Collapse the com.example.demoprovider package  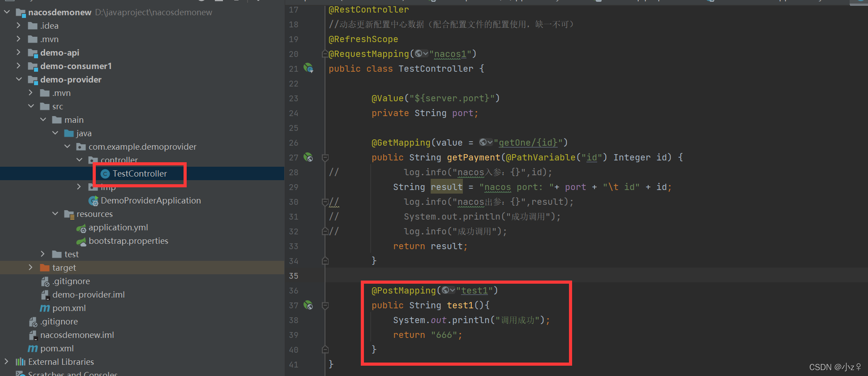coord(67,147)
